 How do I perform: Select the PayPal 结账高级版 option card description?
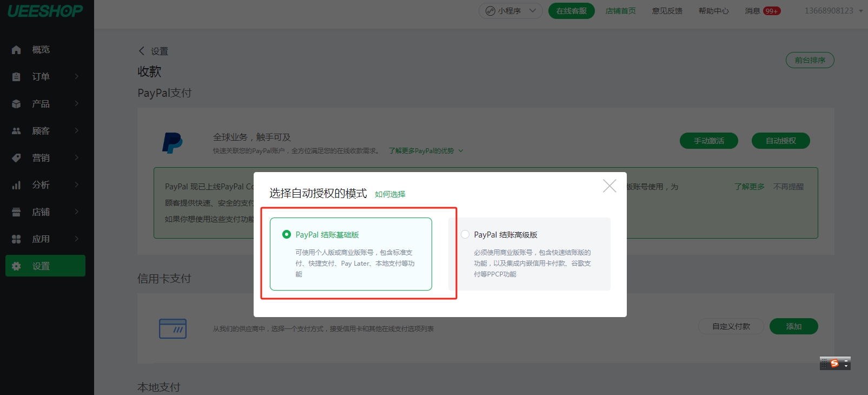(533, 264)
